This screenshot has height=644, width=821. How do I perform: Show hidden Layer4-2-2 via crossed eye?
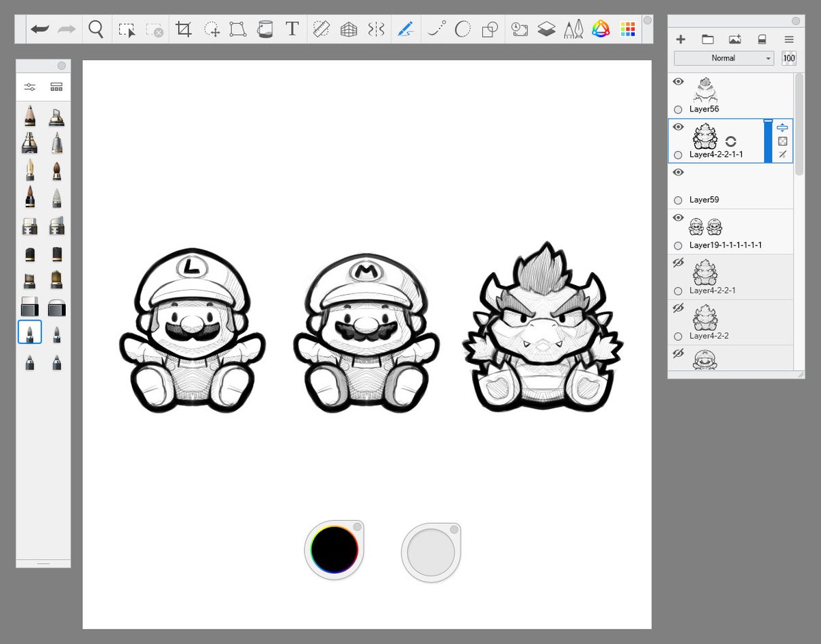(x=678, y=308)
